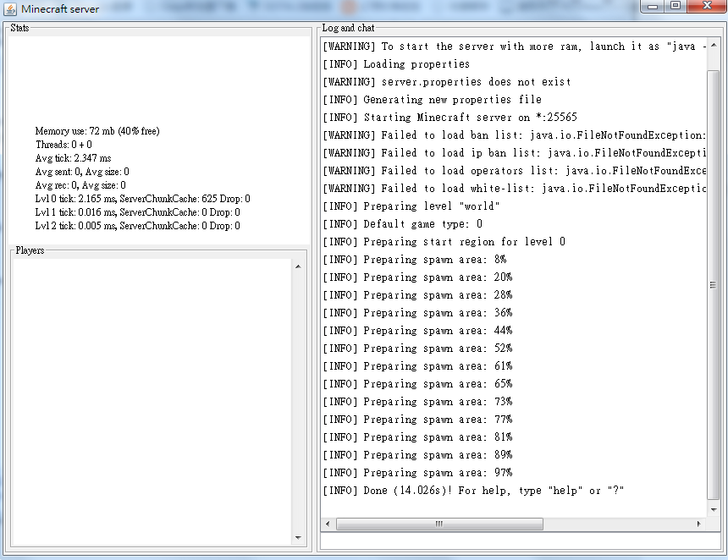Minimize the Minecraft server window
Viewport: 728px width, 560px height.
[653, 7]
